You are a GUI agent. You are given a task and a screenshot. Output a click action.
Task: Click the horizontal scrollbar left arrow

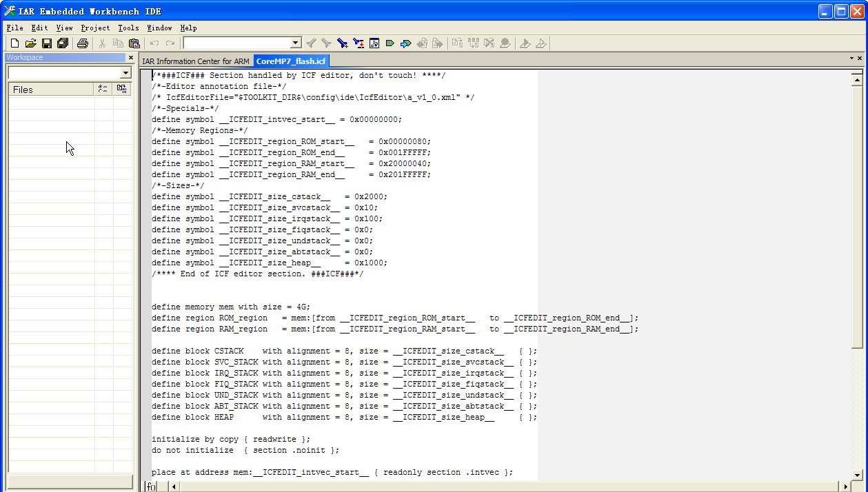pyautogui.click(x=174, y=486)
